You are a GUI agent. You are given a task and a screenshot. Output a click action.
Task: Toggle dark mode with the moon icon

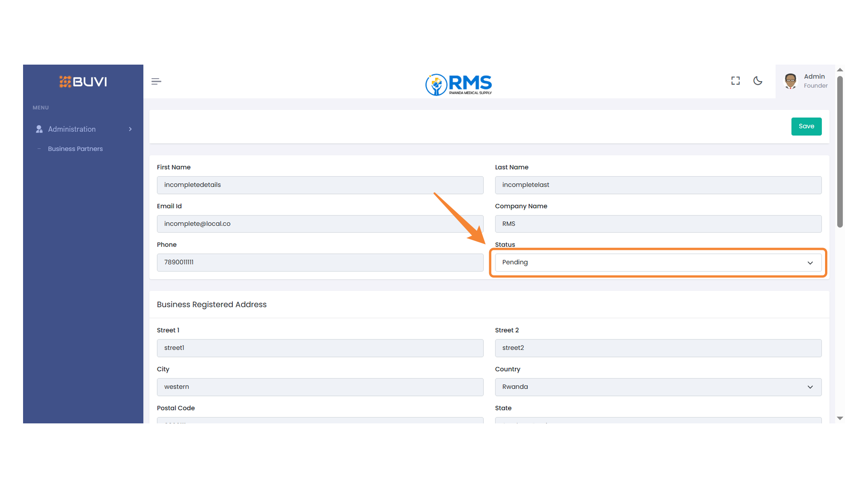758,81
